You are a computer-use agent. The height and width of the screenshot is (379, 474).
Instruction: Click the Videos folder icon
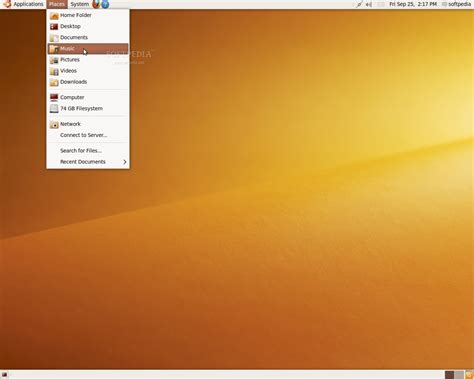point(54,71)
